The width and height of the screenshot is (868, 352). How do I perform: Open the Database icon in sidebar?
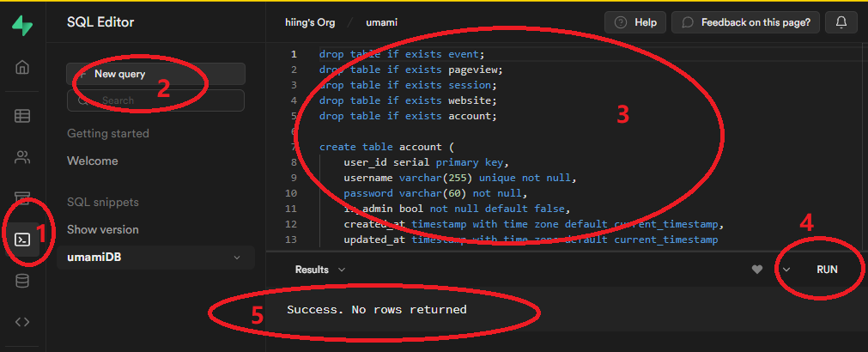(22, 281)
